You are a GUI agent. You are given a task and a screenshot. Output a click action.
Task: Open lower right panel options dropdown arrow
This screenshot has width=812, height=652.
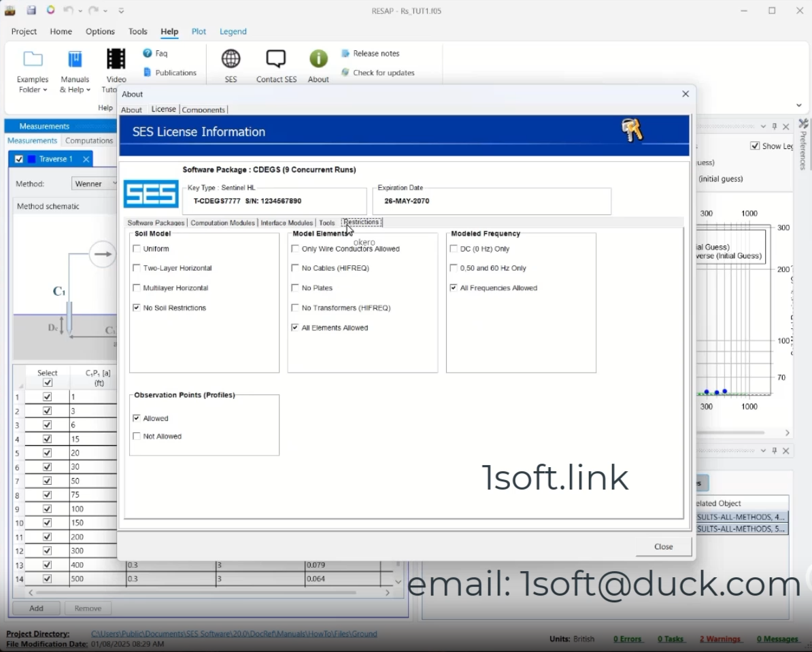763,451
